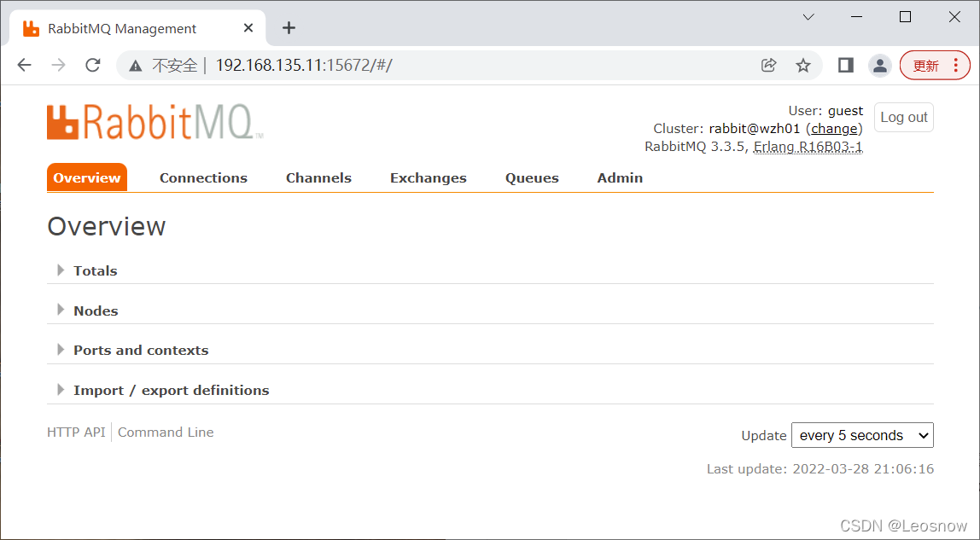This screenshot has width=980, height=540.
Task: Open the tab search chevron in title bar
Action: [x=808, y=17]
